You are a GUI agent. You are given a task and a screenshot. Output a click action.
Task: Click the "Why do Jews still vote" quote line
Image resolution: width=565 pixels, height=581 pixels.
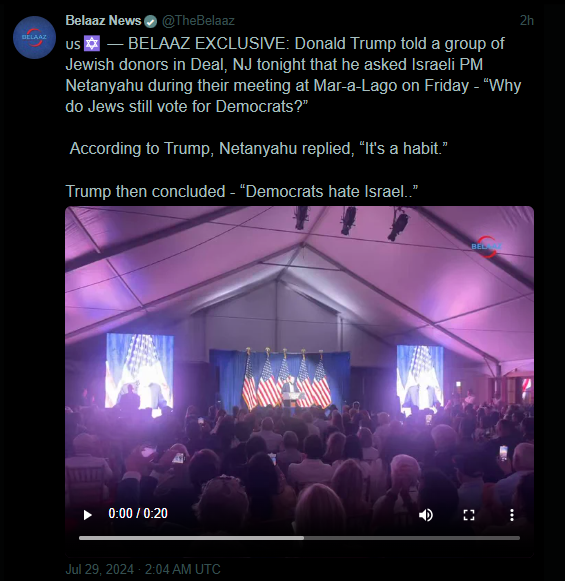293,96
